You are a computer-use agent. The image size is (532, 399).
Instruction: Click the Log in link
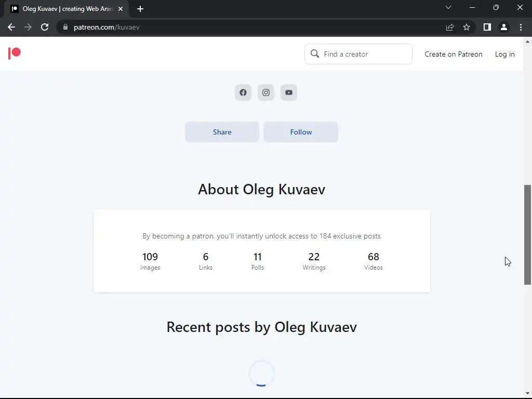pos(504,54)
